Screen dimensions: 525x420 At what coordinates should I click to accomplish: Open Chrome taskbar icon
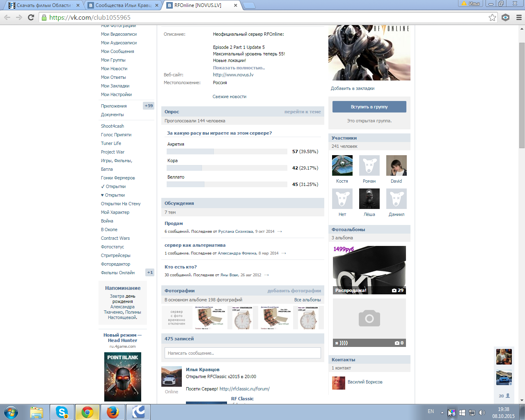click(x=87, y=412)
